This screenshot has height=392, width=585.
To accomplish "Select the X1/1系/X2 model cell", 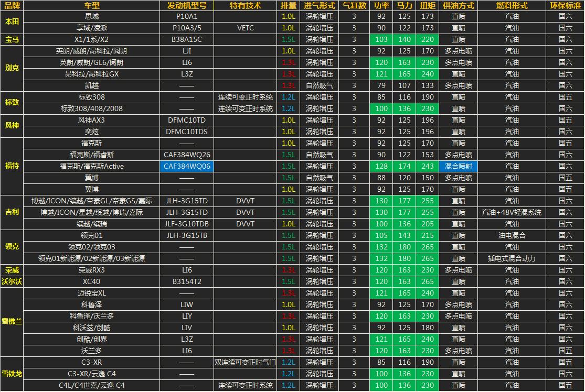I will click(91, 39).
